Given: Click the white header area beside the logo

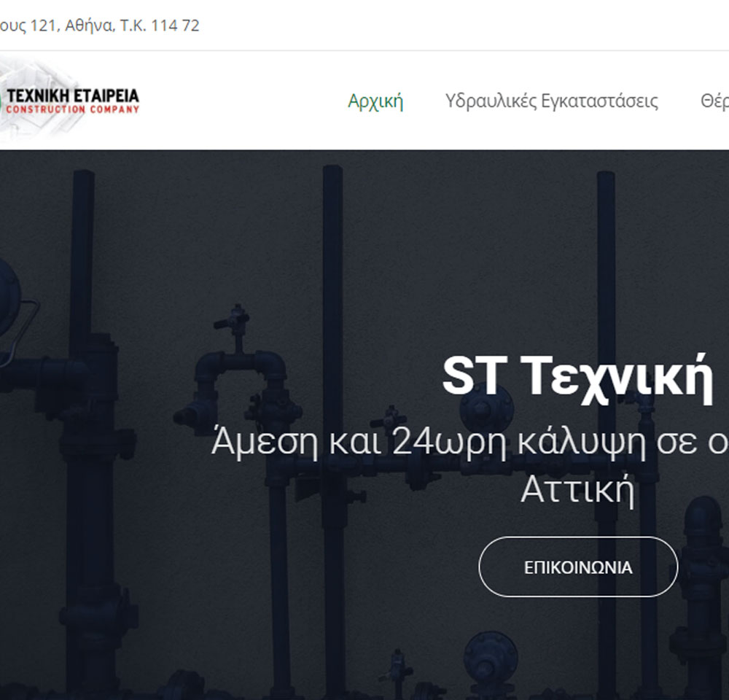Looking at the screenshot, I should [x=241, y=101].
